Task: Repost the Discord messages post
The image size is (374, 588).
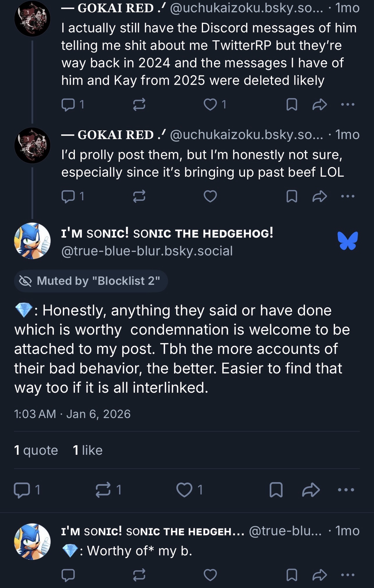Action: 139,104
